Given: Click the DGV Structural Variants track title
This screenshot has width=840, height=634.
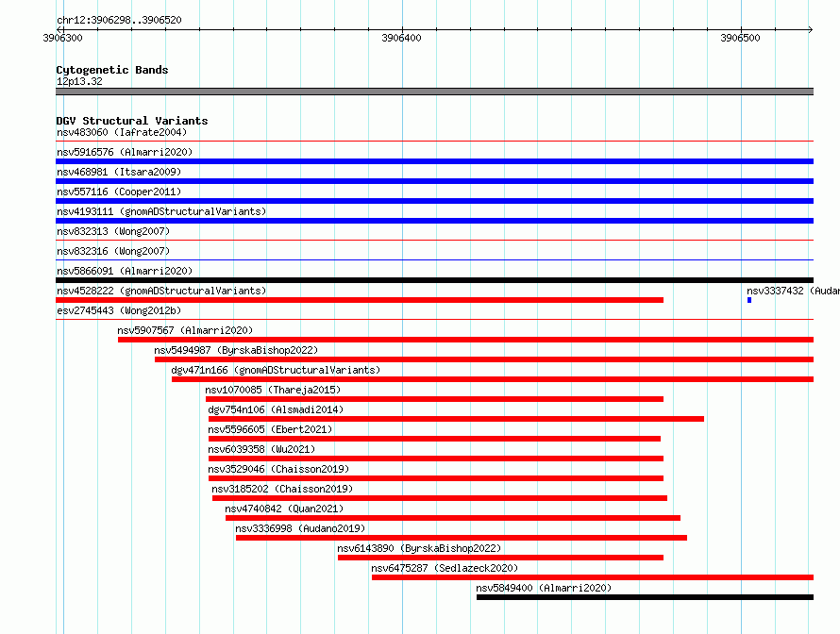Looking at the screenshot, I should click(132, 121).
